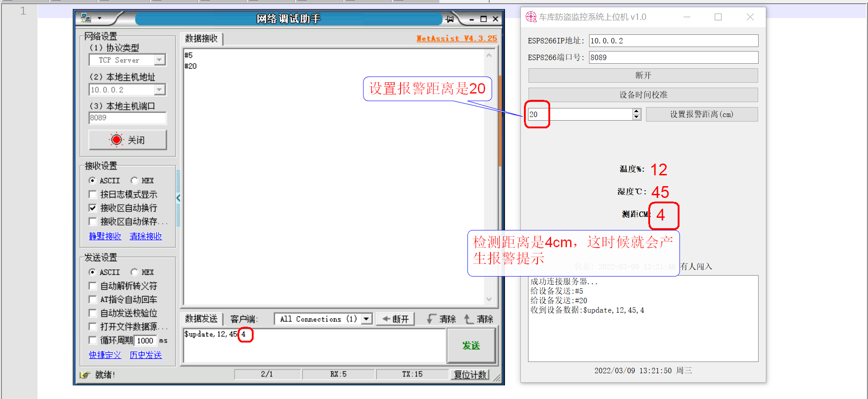Enable 自动发送校验位 checkbox

click(93, 313)
